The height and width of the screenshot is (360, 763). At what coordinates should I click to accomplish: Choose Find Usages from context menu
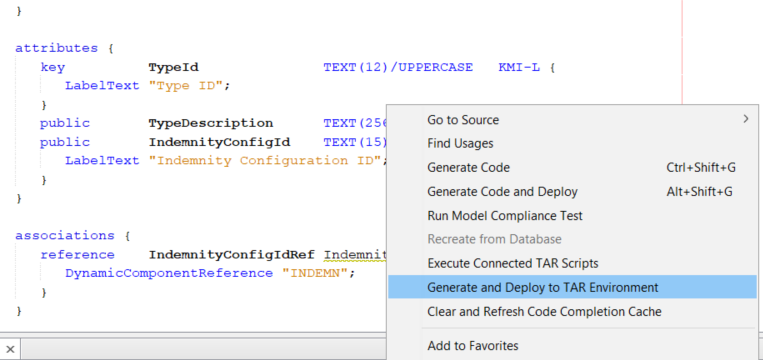tap(573, 144)
